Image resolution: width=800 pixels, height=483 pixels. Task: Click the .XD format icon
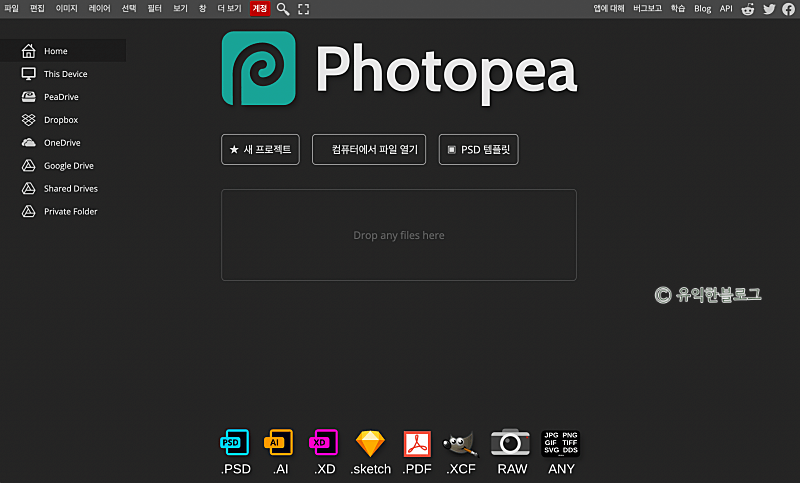[x=323, y=442]
